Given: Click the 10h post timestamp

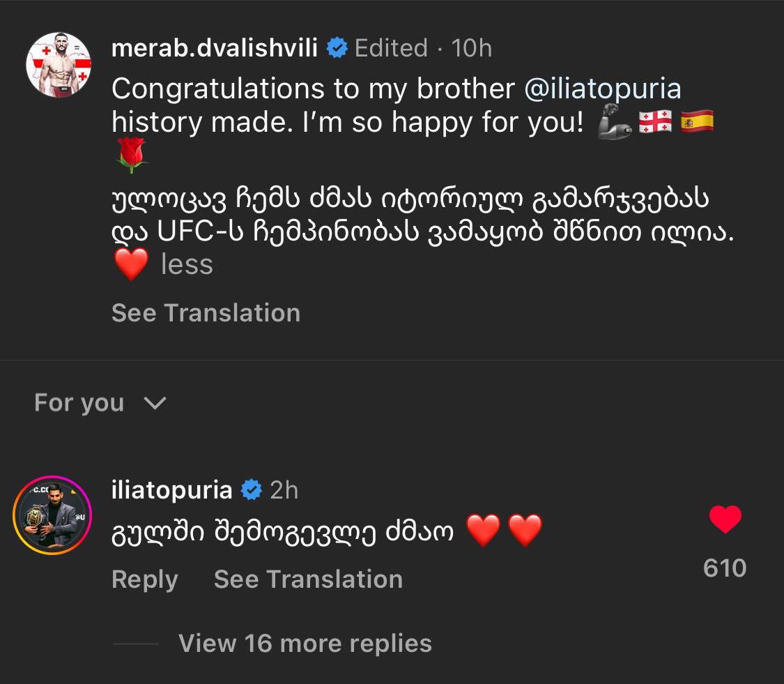Looking at the screenshot, I should click(x=472, y=48).
